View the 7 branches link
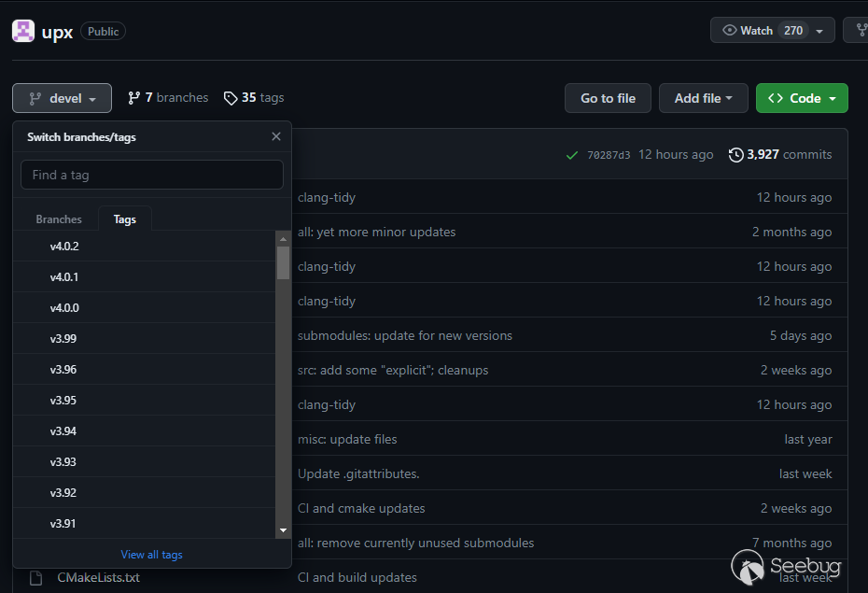Screen dimensions: 868x593 point(168,97)
